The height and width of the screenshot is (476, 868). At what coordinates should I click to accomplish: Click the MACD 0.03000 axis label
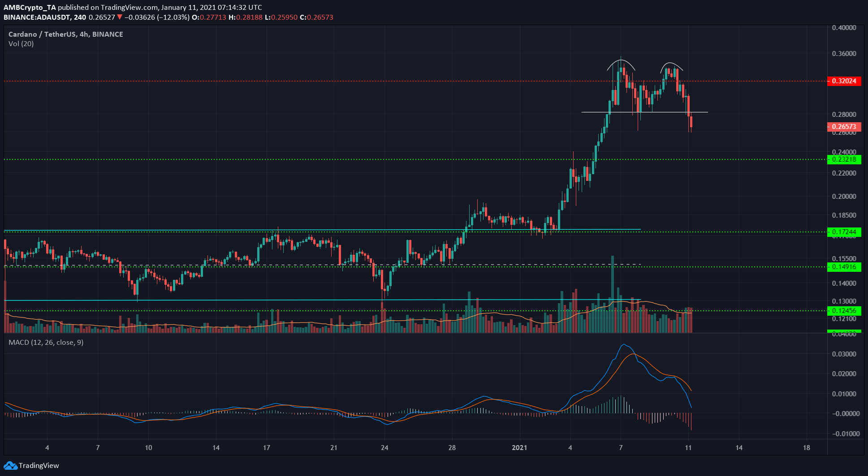pos(844,354)
